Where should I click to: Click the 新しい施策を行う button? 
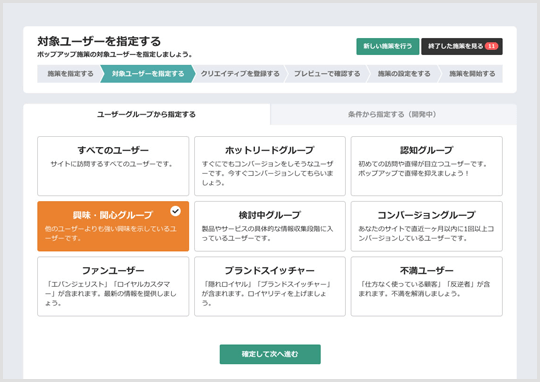tap(388, 46)
